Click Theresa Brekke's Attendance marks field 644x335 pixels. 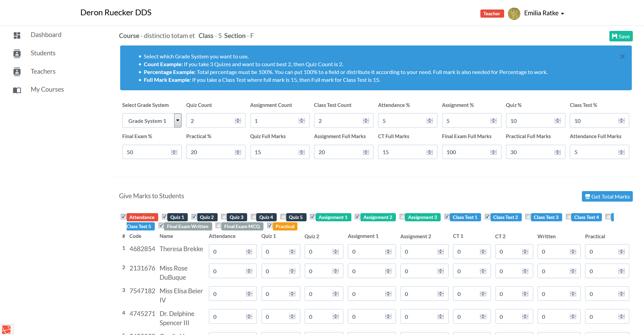(233, 252)
